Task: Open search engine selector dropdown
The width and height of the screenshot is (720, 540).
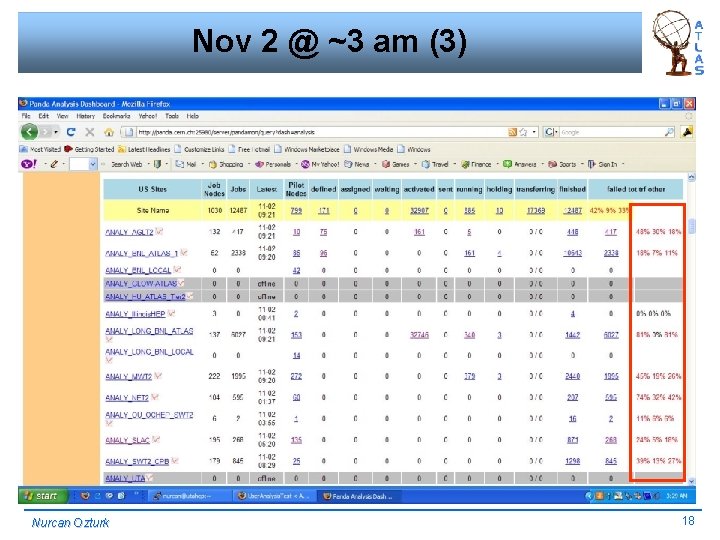Action: click(x=550, y=132)
